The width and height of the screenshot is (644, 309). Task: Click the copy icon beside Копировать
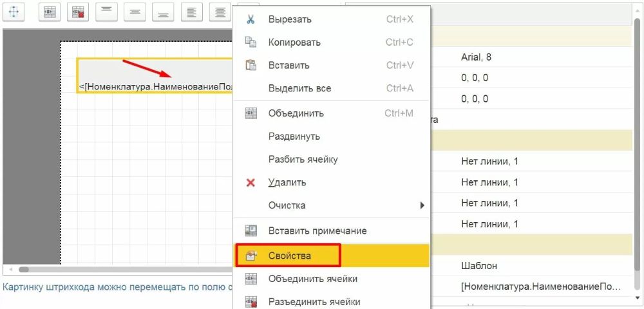(x=251, y=42)
